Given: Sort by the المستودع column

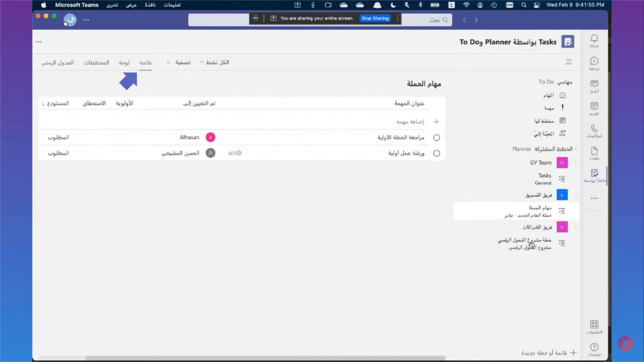Looking at the screenshot, I should [x=55, y=104].
